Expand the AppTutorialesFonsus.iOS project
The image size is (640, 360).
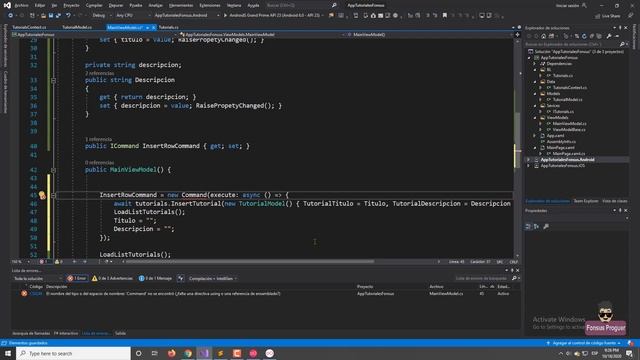[529, 166]
